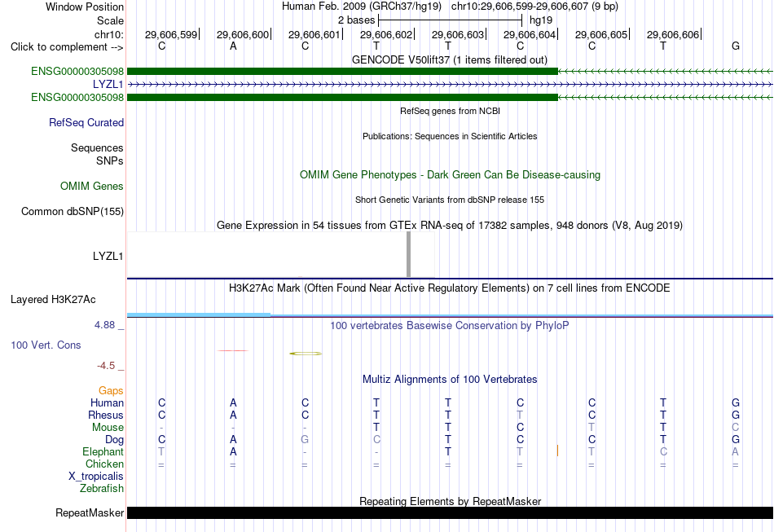
Task: Select the Mouse alignment row label
Action: [108, 428]
